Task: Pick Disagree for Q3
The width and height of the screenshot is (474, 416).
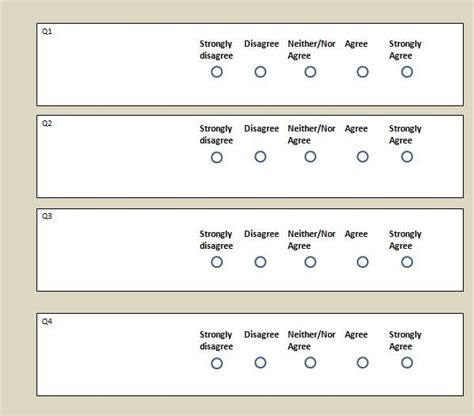Action: pyautogui.click(x=260, y=262)
